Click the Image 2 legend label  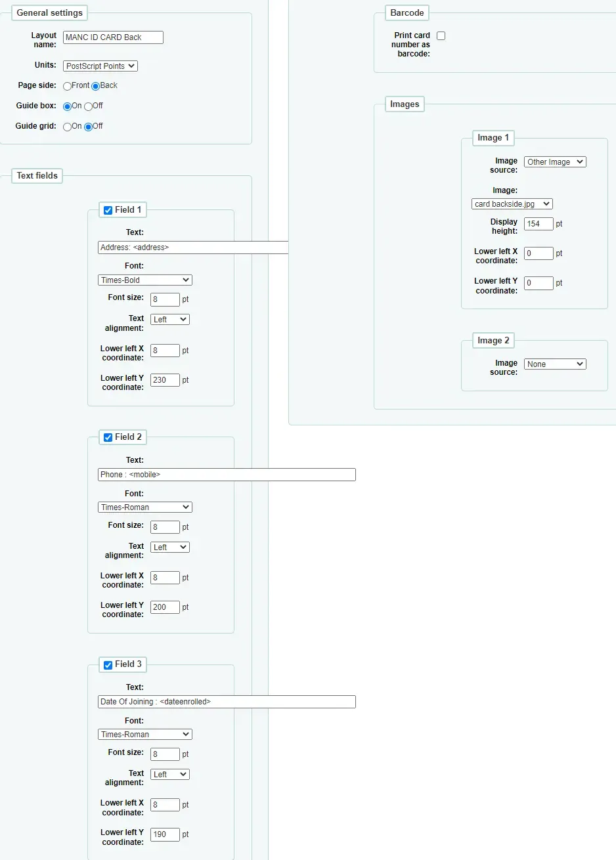coord(493,340)
